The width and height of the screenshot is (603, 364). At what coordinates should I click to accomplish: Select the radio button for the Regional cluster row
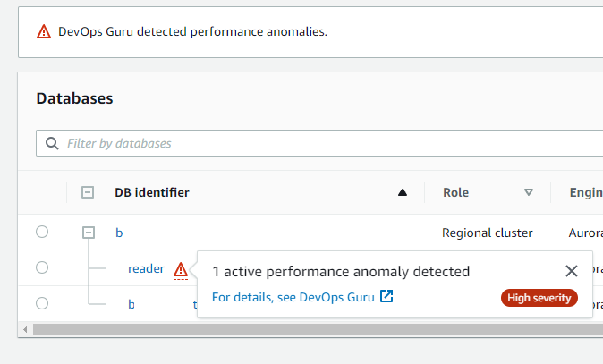[42, 233]
